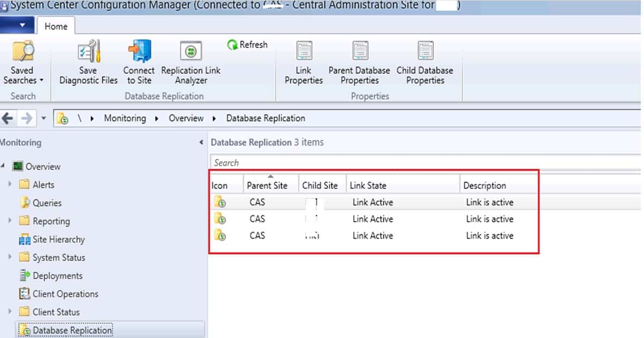Viewport: 644px width, 338px height.
Task: Collapse the Monitoring navigation pane
Action: click(x=201, y=143)
